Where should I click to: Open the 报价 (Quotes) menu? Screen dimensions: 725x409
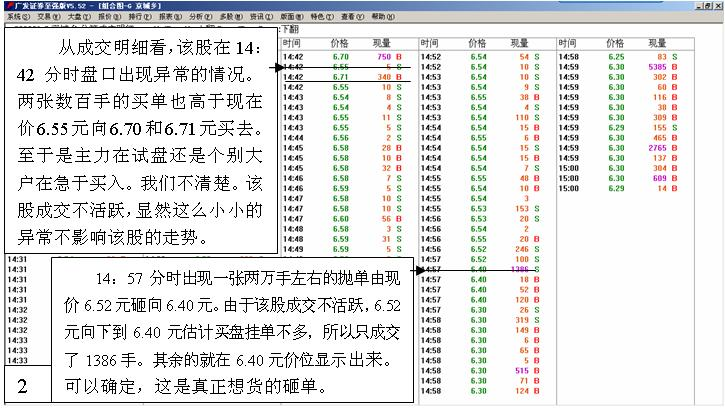(x=107, y=17)
